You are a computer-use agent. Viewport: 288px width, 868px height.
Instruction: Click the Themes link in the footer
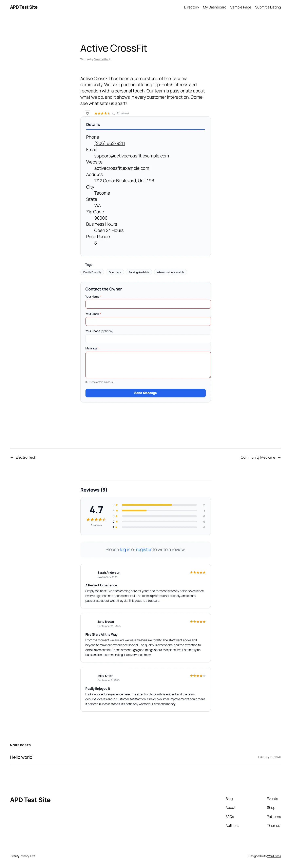pyautogui.click(x=273, y=825)
